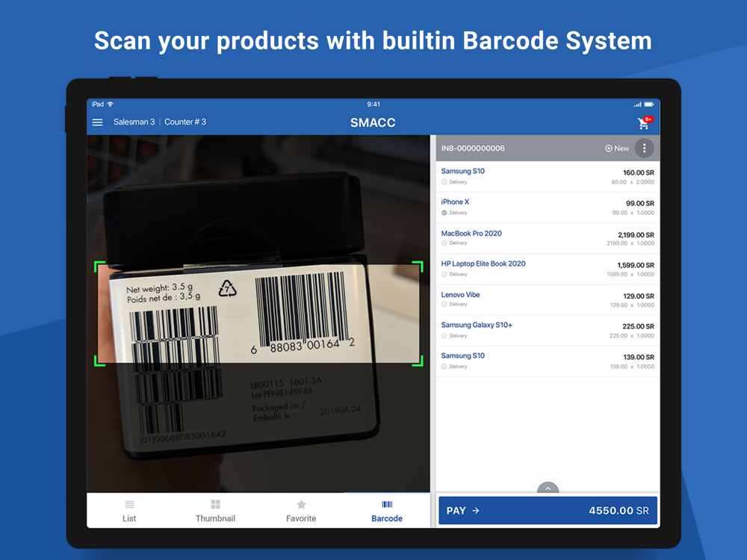747x560 pixels.
Task: Select the Barcode tab
Action: [387, 511]
